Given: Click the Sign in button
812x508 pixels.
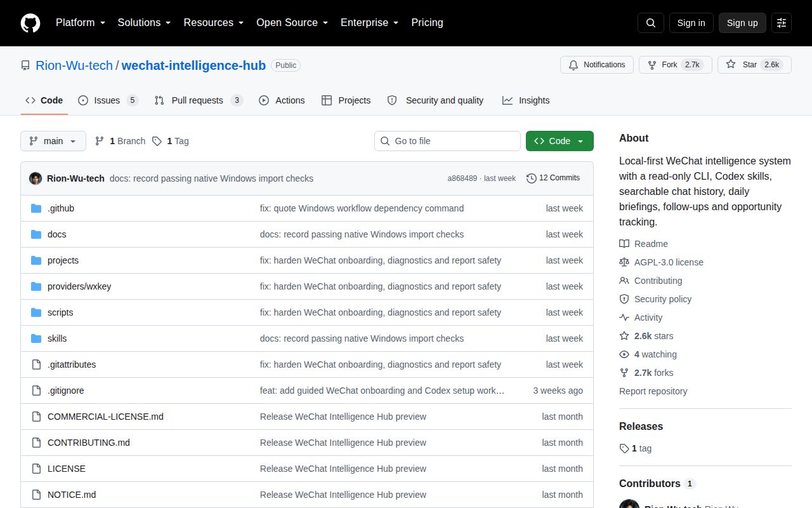Looking at the screenshot, I should click(x=691, y=23).
